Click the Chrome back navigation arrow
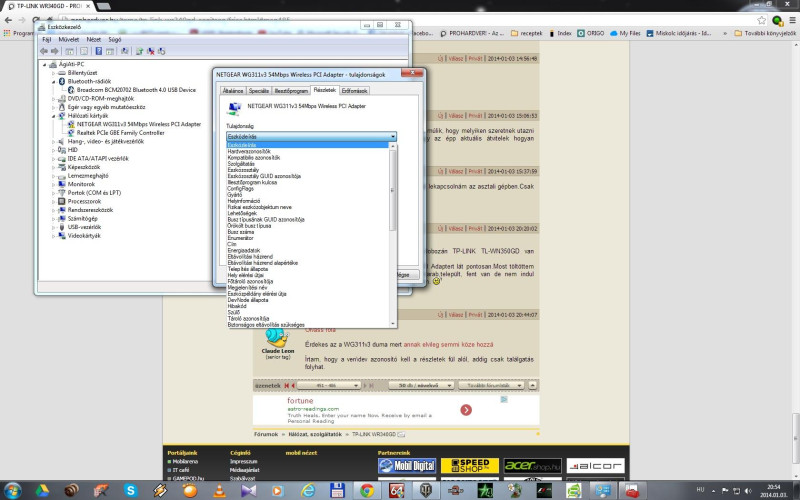 coord(8,20)
